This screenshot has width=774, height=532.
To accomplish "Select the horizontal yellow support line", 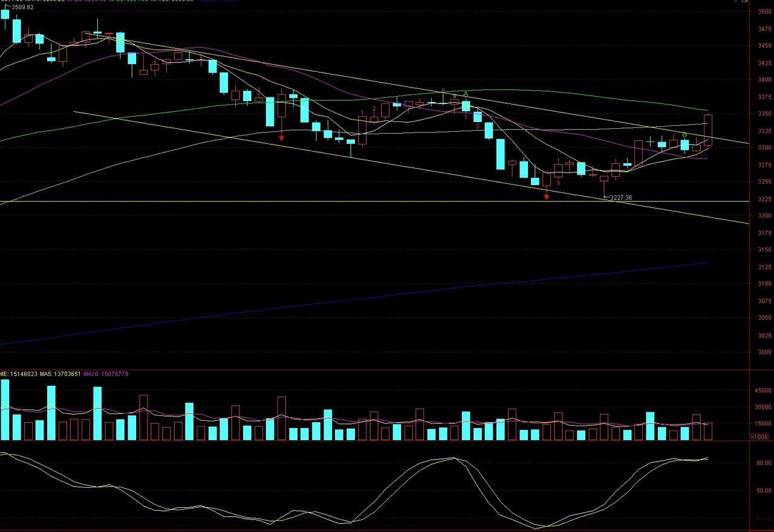I will (374, 201).
